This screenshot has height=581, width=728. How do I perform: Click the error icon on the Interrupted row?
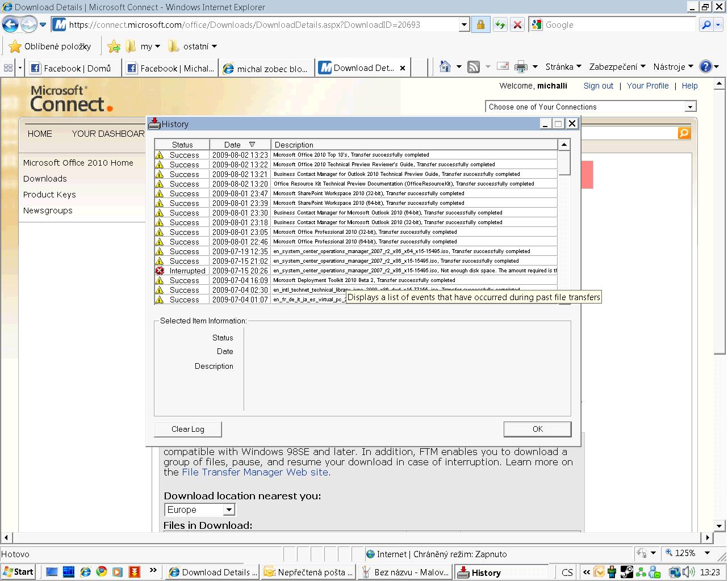point(160,271)
